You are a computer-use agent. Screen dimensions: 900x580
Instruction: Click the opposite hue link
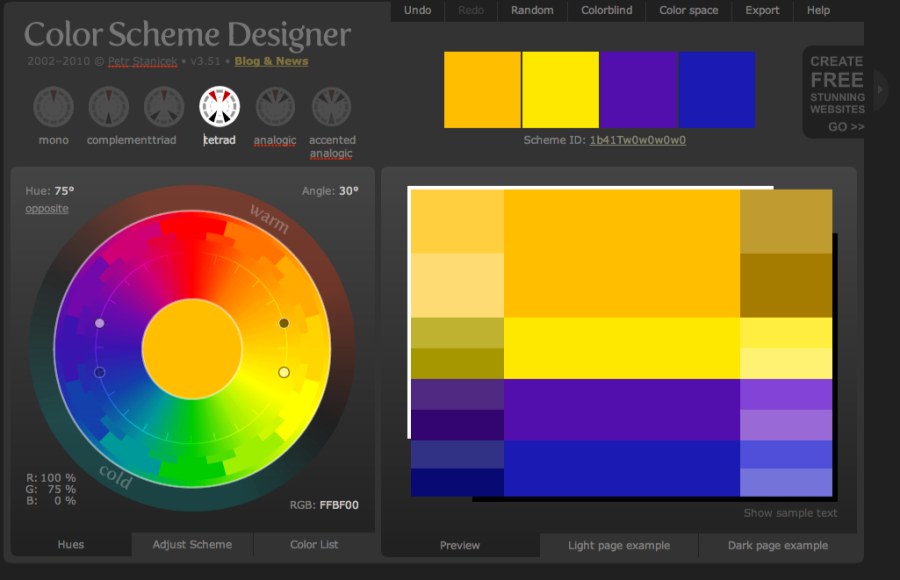(46, 208)
